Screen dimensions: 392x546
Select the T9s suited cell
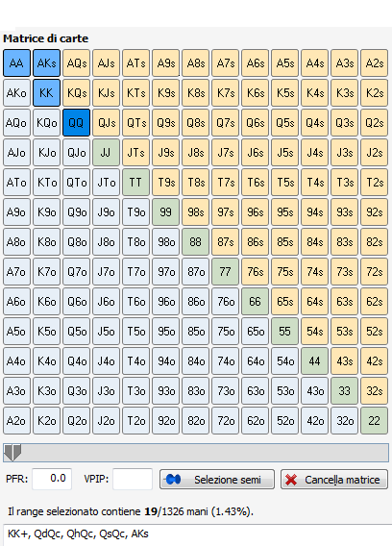coord(165,182)
